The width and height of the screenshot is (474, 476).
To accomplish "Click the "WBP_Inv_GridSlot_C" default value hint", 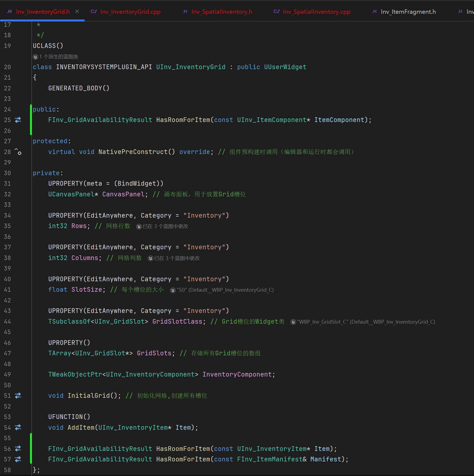I will coord(366,322).
